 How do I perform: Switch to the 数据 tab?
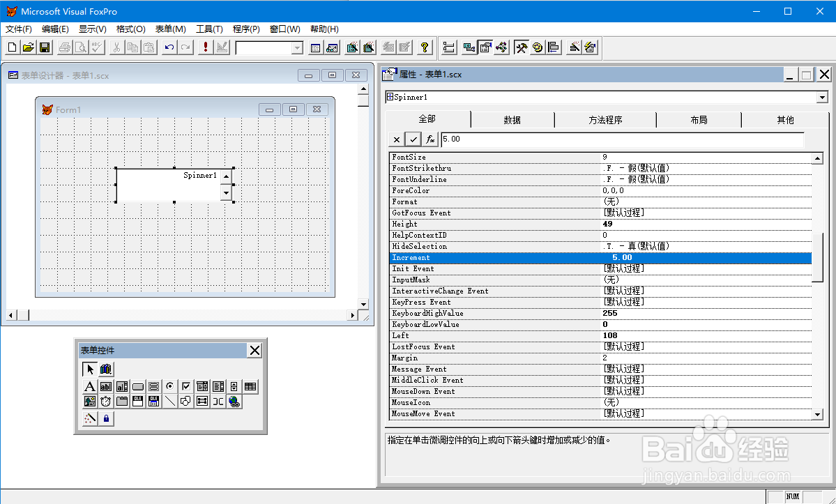(512, 120)
